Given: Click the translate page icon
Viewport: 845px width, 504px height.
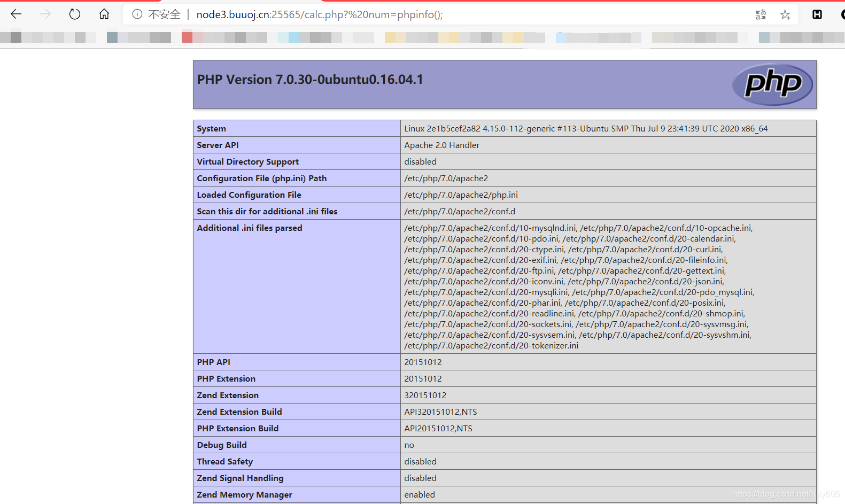Looking at the screenshot, I should click(x=761, y=14).
